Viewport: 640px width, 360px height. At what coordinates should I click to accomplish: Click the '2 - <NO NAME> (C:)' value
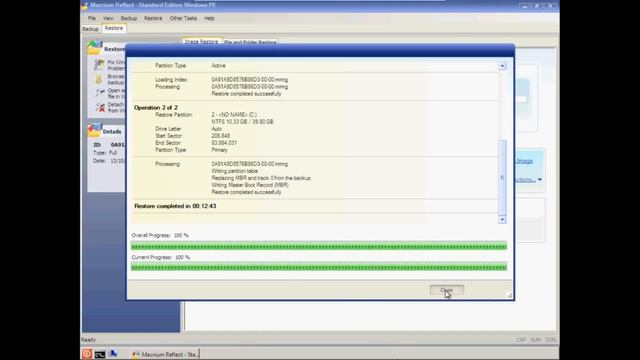coord(234,115)
